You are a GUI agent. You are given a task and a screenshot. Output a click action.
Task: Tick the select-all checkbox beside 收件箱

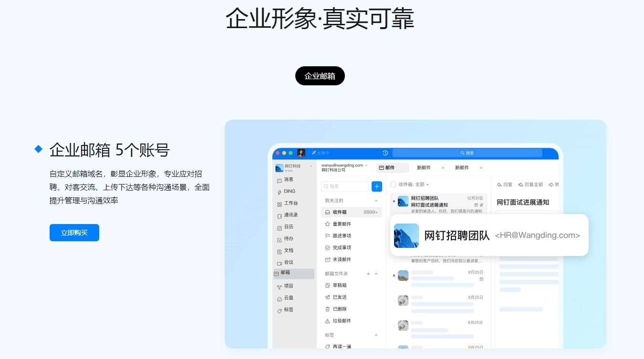(394, 185)
